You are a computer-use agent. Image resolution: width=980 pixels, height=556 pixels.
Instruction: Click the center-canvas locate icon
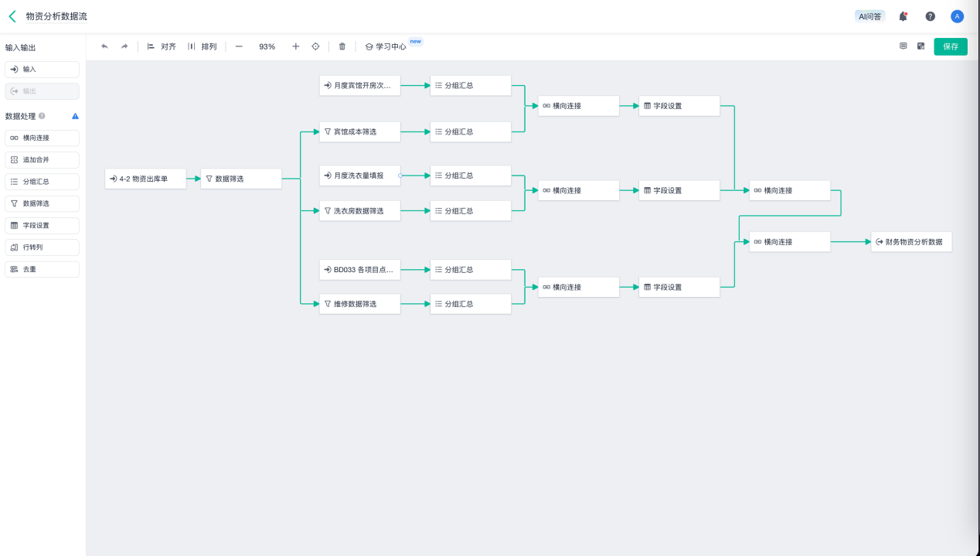coord(315,46)
